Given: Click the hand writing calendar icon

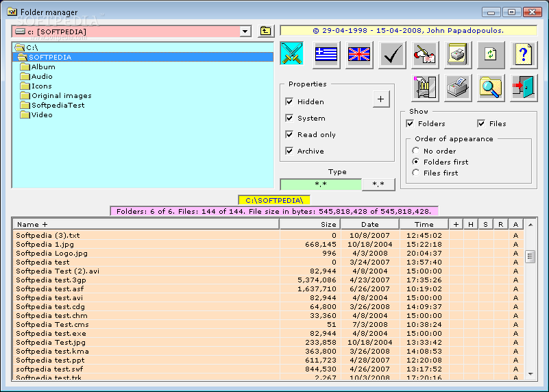Looking at the screenshot, I should click(425, 55).
